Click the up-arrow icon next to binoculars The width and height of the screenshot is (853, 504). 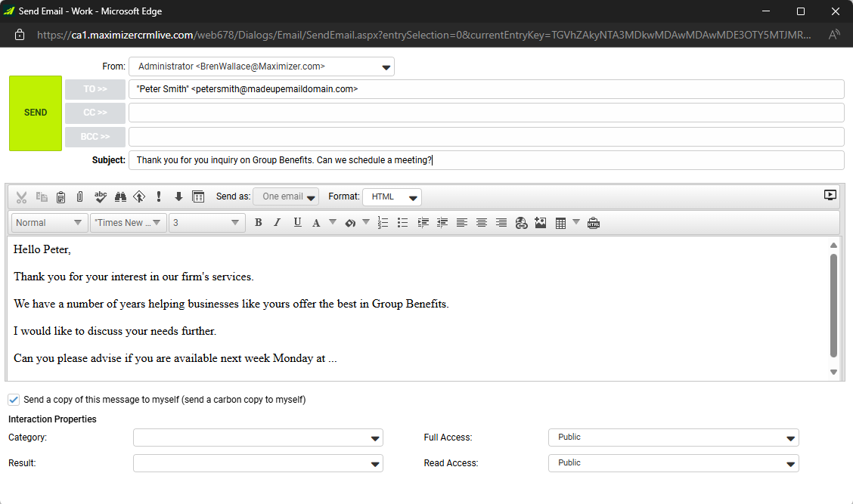(x=139, y=196)
